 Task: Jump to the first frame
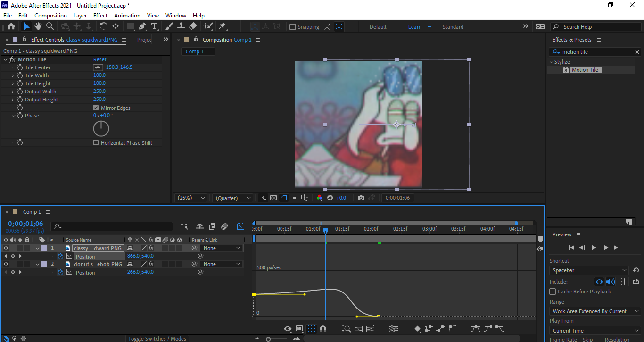[571, 247]
